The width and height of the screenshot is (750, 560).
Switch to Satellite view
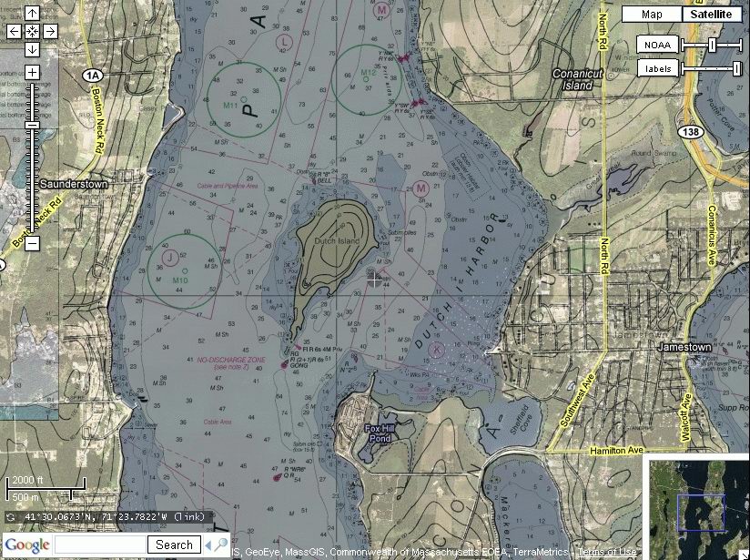(710, 14)
